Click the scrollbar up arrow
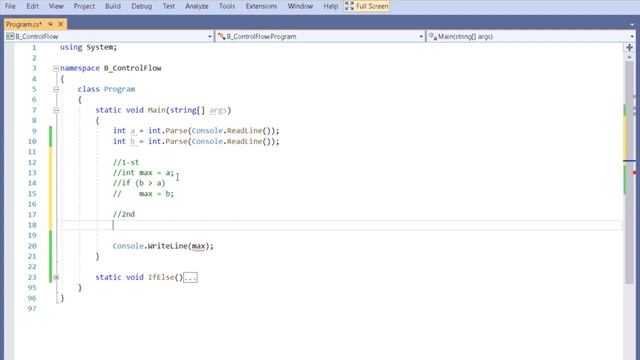The image size is (640, 360). point(629,57)
